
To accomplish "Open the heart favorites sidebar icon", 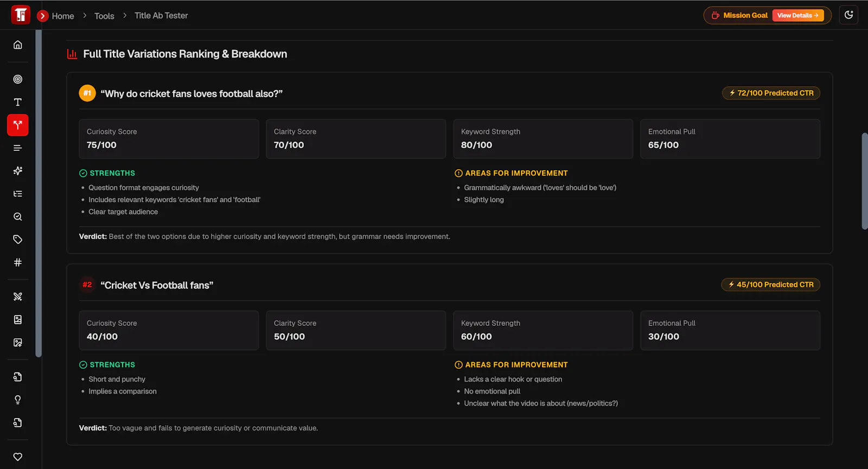I will point(18,457).
